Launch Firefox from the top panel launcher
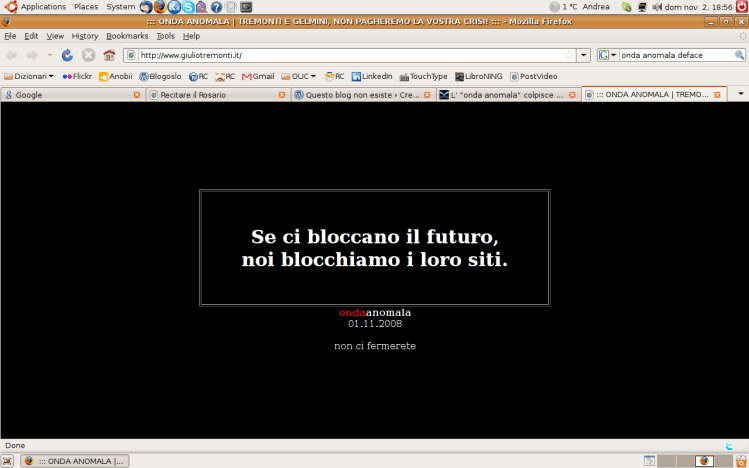Image resolution: width=749 pixels, height=468 pixels. coord(160,7)
